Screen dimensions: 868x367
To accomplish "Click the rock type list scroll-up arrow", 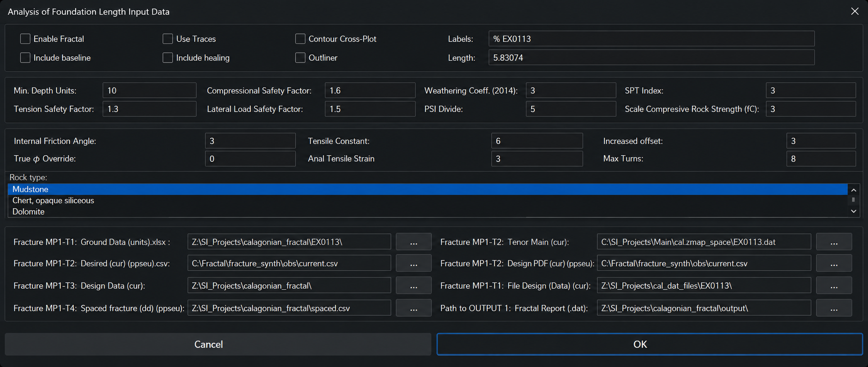I will tap(854, 190).
